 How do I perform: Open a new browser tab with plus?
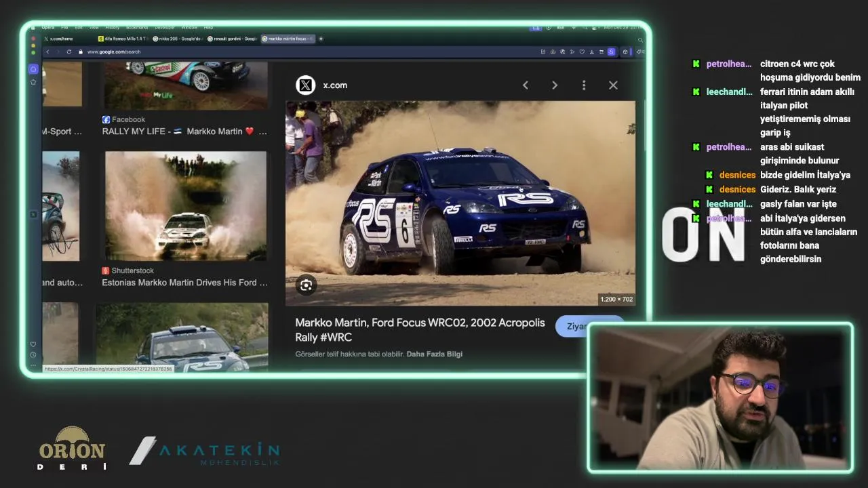click(321, 39)
